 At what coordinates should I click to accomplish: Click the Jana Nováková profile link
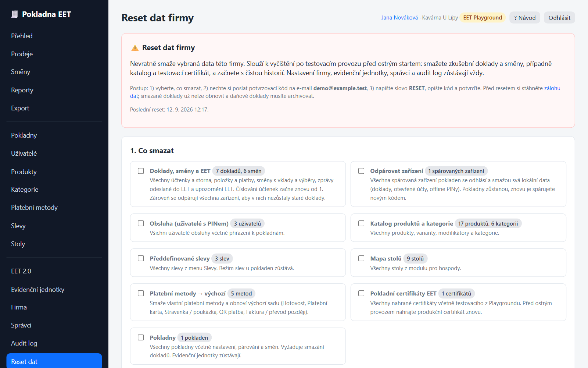(399, 18)
